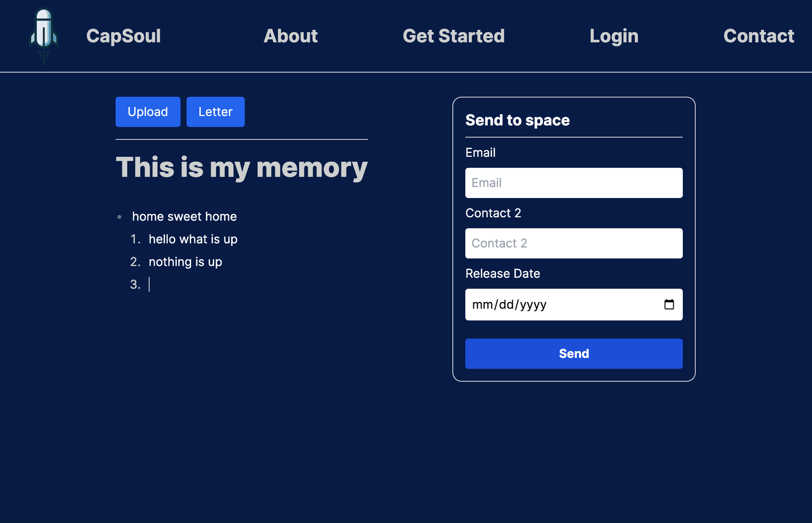The height and width of the screenshot is (523, 812).
Task: Place cursor in "home sweet home" bullet
Action: (x=184, y=217)
